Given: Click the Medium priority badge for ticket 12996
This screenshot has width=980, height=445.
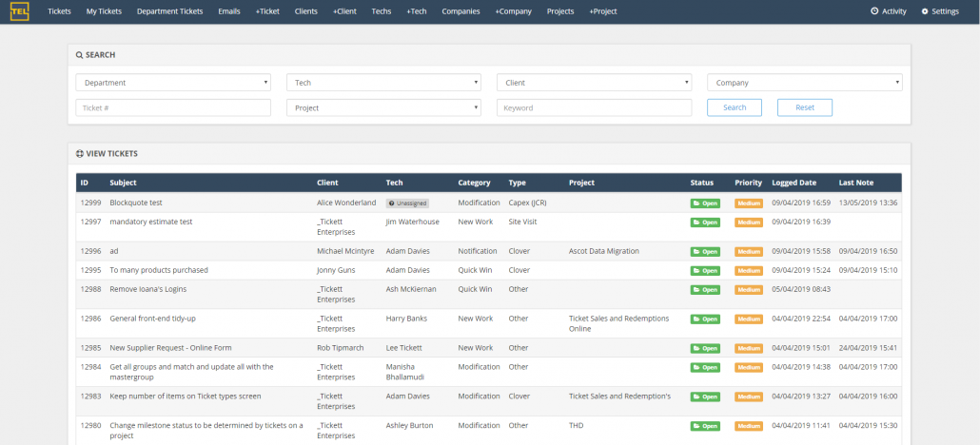Looking at the screenshot, I should [x=749, y=252].
